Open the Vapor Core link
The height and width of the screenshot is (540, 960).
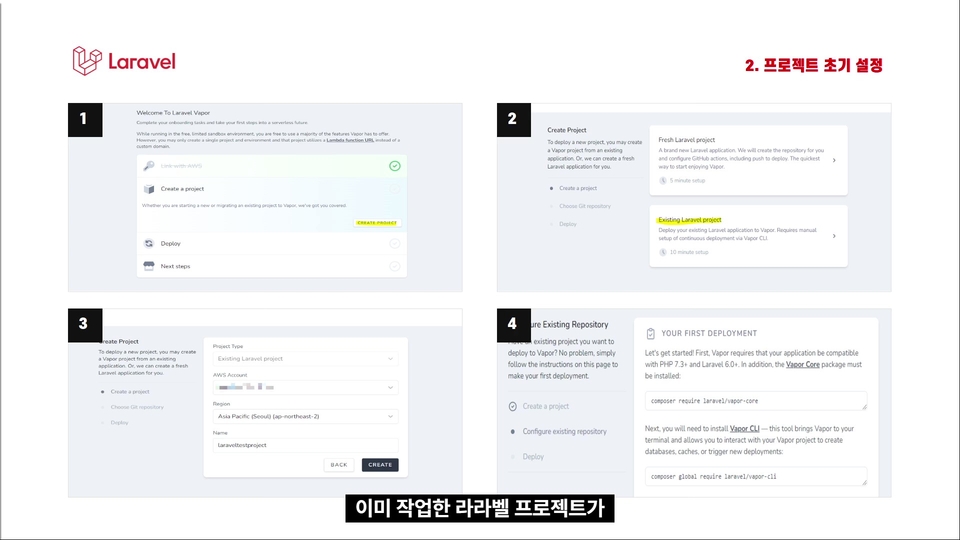point(803,364)
